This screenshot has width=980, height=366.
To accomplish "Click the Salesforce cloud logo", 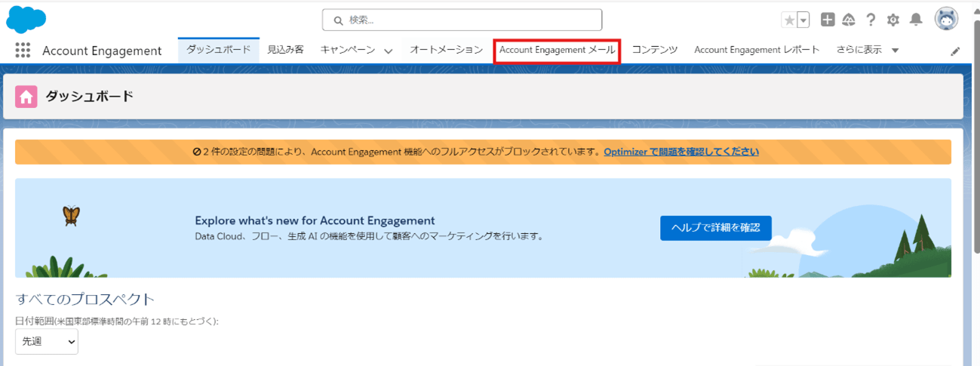I will pos(26,19).
